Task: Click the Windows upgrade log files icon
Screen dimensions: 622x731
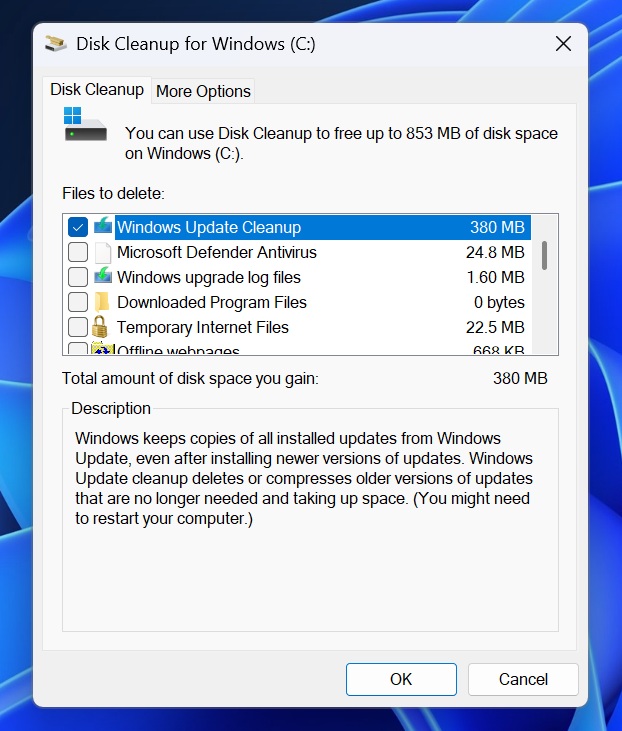Action: (103, 277)
